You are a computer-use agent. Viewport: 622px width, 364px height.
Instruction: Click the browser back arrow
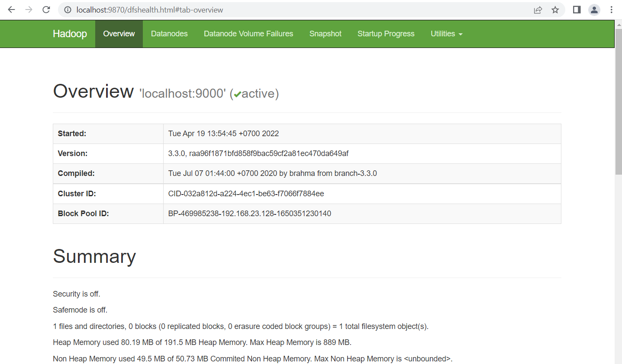pos(12,10)
